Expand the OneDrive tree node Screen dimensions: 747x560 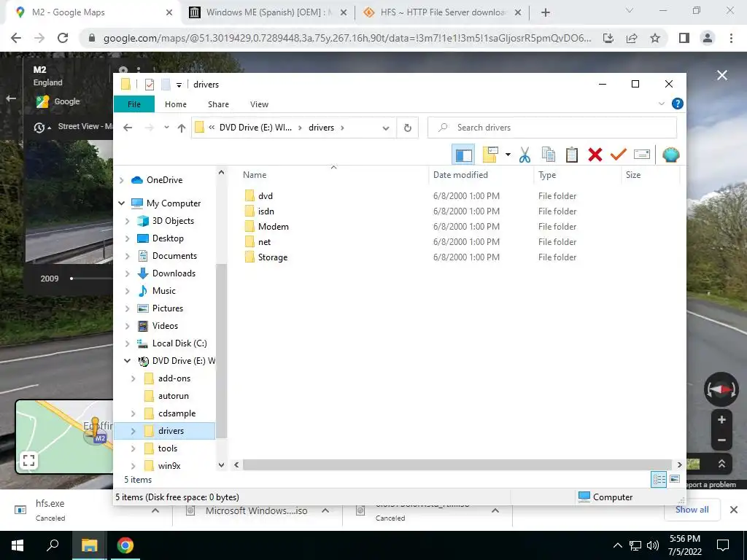(x=122, y=180)
